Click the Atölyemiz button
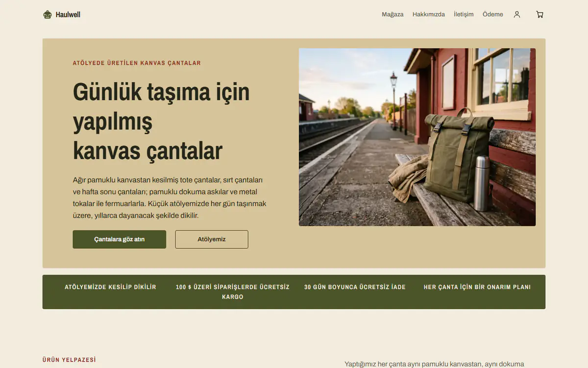Screen dimensions: 588x368 point(212,239)
